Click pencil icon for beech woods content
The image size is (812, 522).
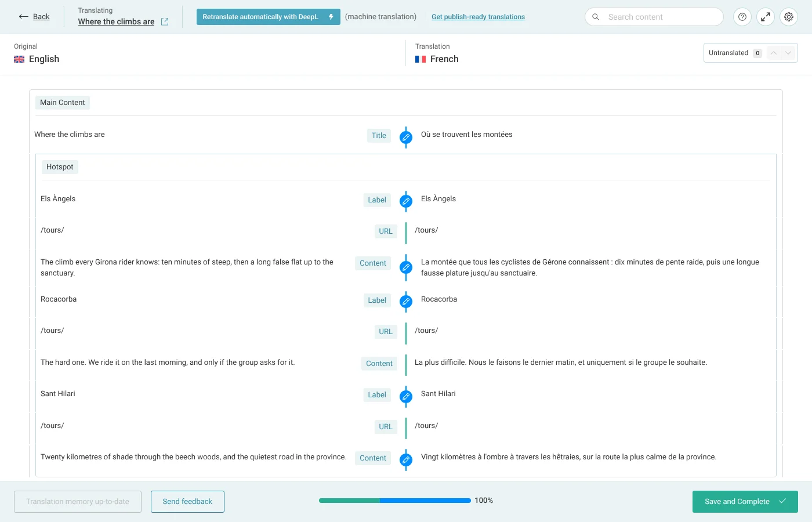[406, 460]
